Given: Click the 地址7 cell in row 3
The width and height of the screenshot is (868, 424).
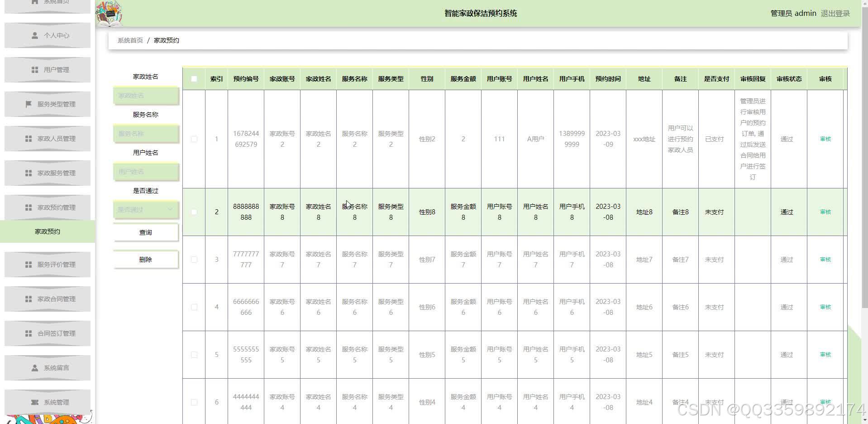Looking at the screenshot, I should 644,260.
